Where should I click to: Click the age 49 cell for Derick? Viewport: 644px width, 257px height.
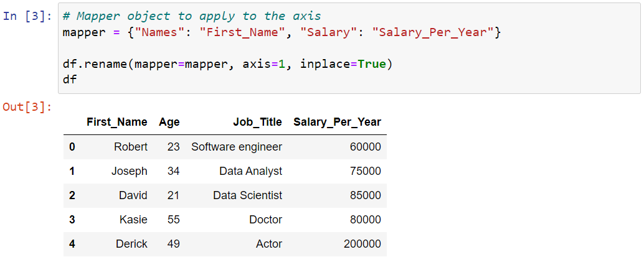point(173,244)
